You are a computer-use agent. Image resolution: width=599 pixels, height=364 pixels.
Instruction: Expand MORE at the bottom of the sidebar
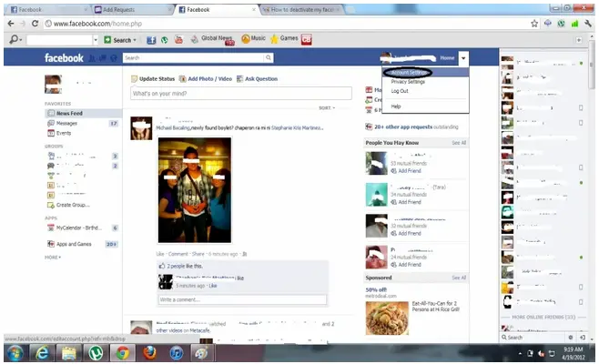tap(53, 258)
